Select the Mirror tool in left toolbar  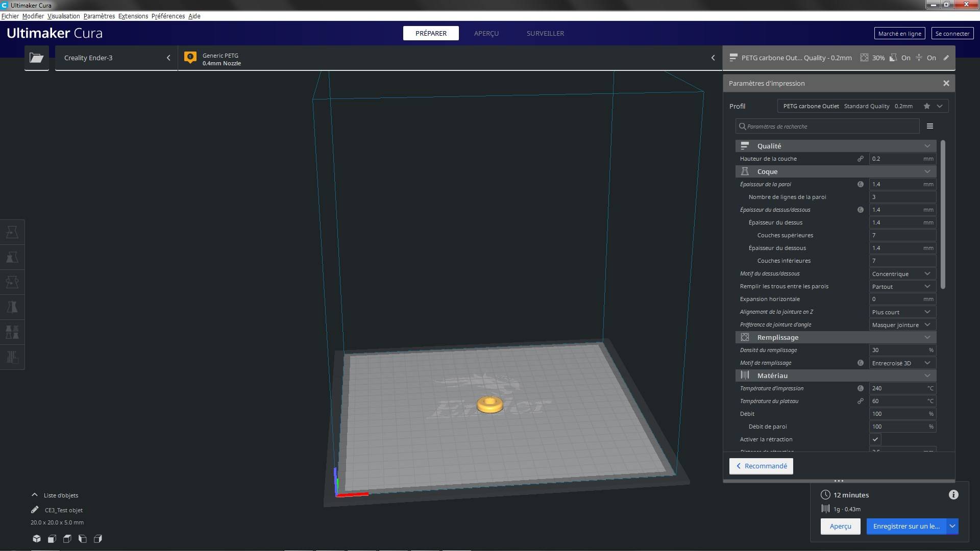[12, 307]
